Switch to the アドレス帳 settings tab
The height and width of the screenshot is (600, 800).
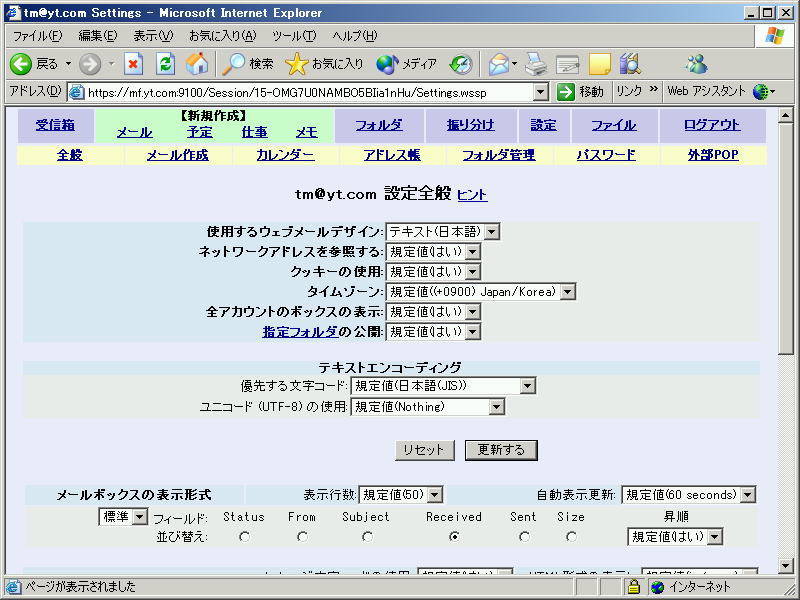pyautogui.click(x=392, y=155)
